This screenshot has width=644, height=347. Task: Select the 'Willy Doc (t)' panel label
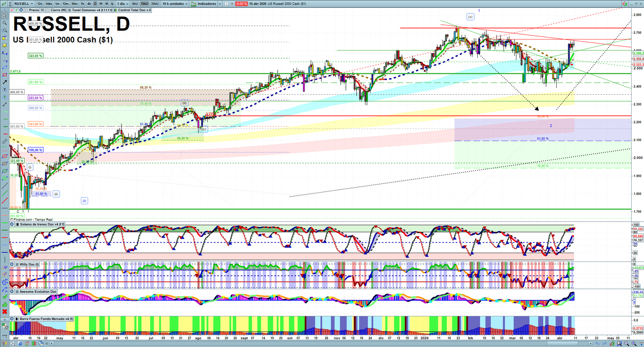click(29, 264)
